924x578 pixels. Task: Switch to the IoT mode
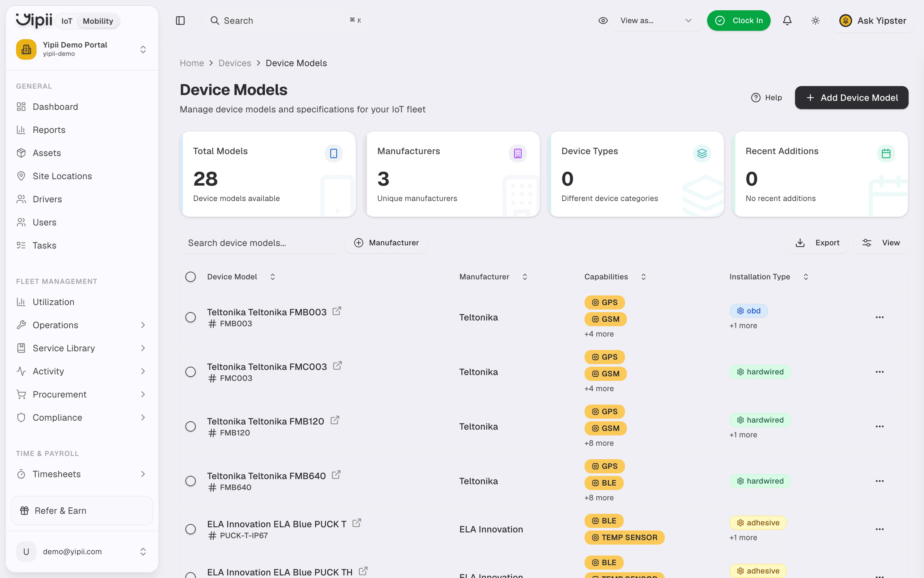(x=67, y=21)
